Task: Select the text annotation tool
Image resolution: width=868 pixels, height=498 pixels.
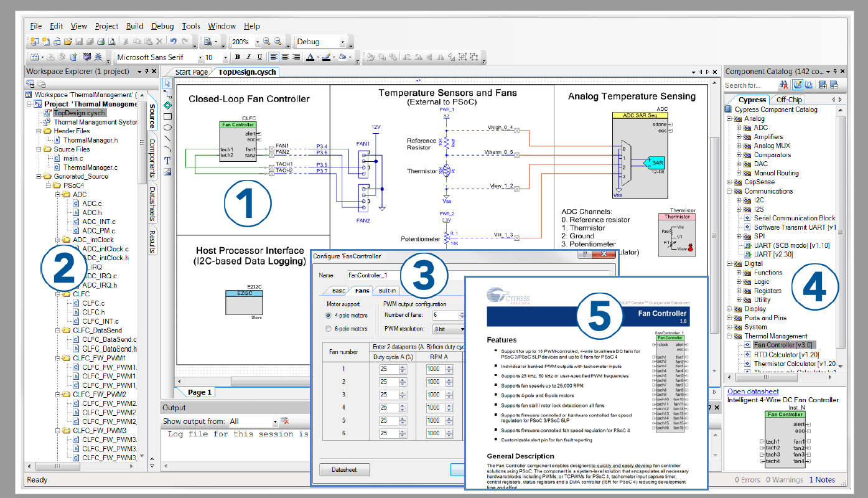Action: [167, 160]
